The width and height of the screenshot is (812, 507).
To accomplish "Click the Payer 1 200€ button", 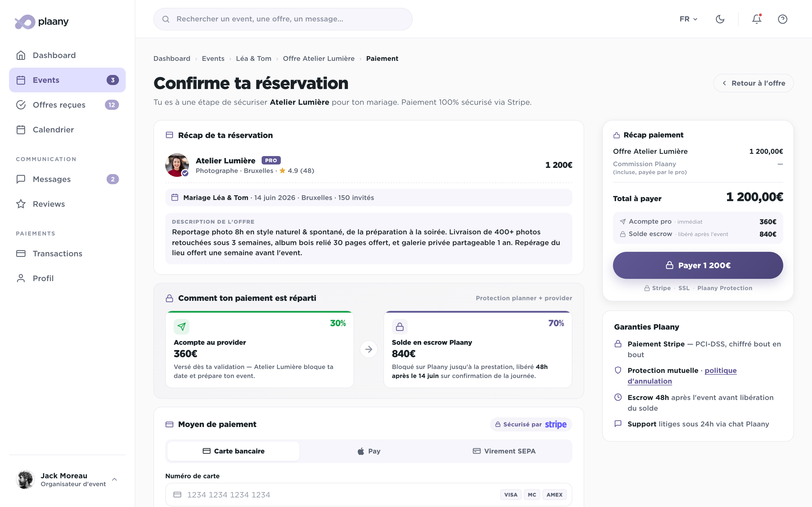I will (x=698, y=265).
